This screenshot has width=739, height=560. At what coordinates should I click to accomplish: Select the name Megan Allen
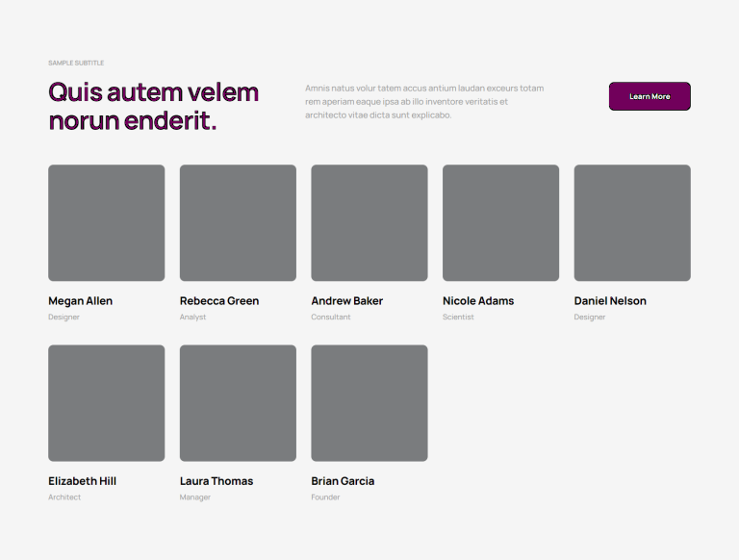coord(80,301)
